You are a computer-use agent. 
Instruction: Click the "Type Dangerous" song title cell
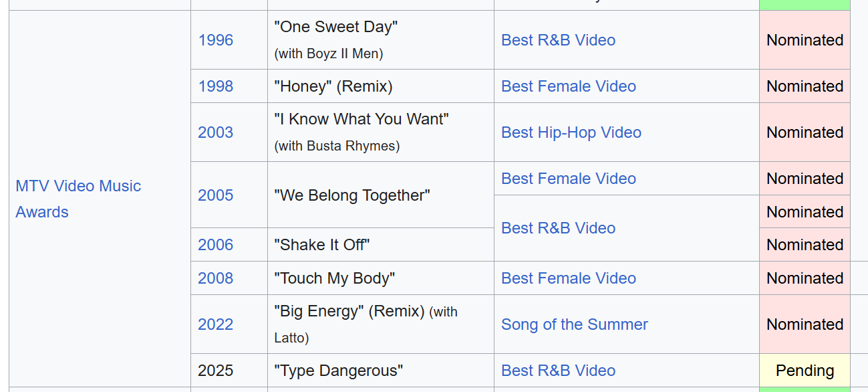tap(338, 371)
